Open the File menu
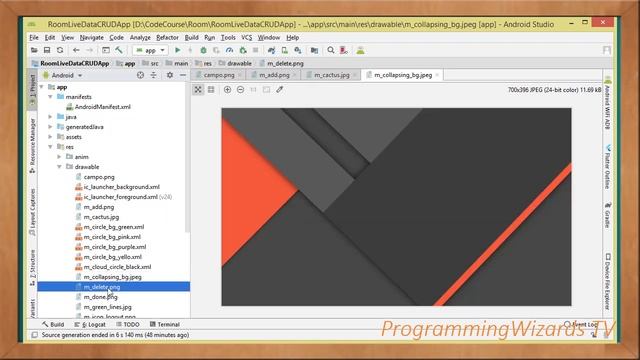This screenshot has width=640, height=360. [34, 38]
